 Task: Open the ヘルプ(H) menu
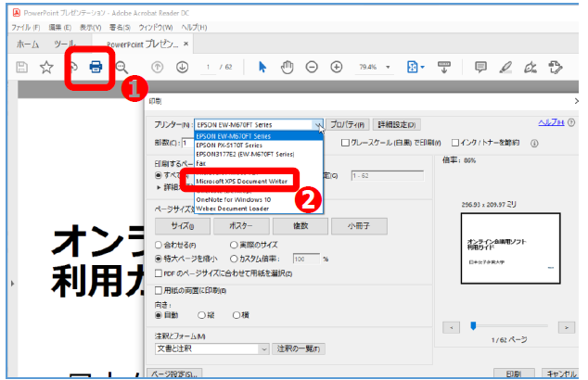[194, 28]
